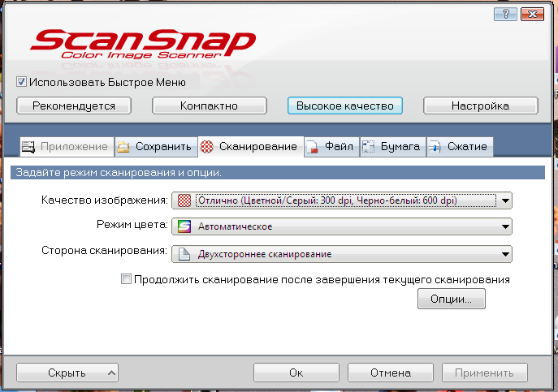Open the Режим цвета dropdown
558x392 pixels.
point(342,226)
